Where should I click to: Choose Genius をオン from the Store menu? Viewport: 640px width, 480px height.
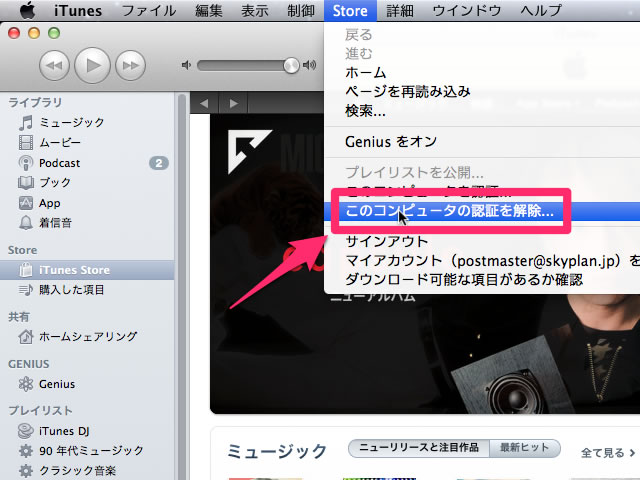[x=482, y=142]
